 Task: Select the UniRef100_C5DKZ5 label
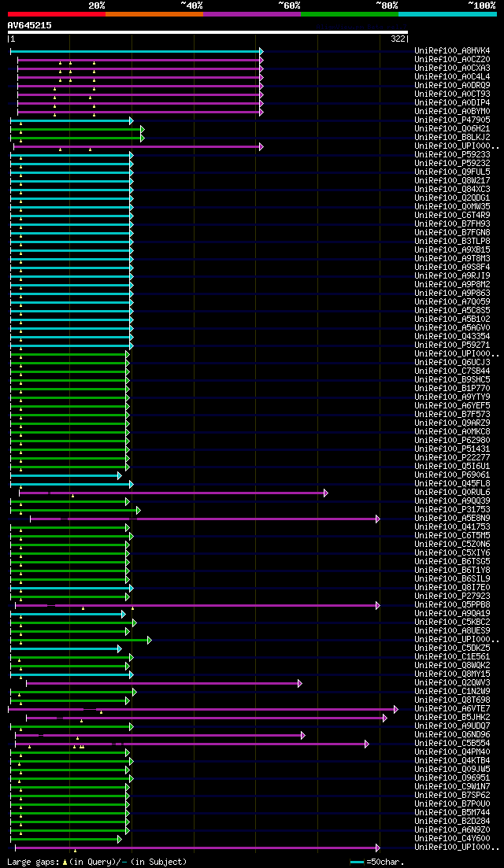point(452,648)
